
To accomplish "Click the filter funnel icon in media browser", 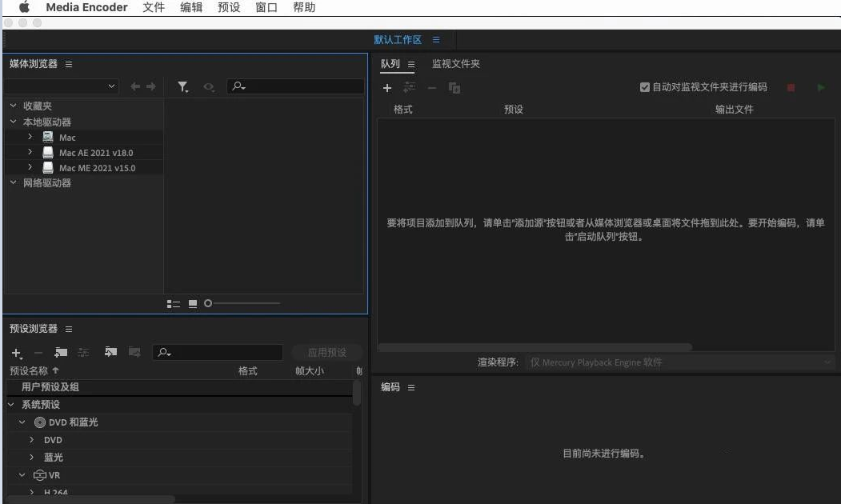I will pyautogui.click(x=183, y=86).
